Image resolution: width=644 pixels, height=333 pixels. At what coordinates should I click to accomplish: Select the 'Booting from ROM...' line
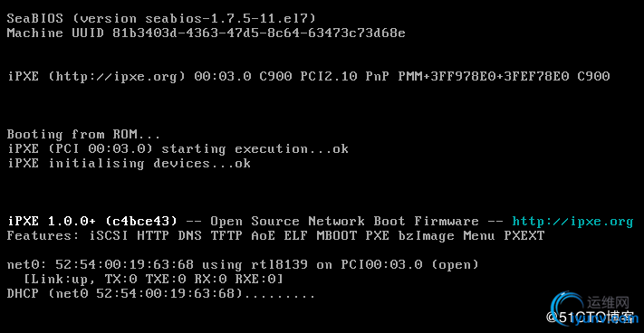click(x=83, y=135)
